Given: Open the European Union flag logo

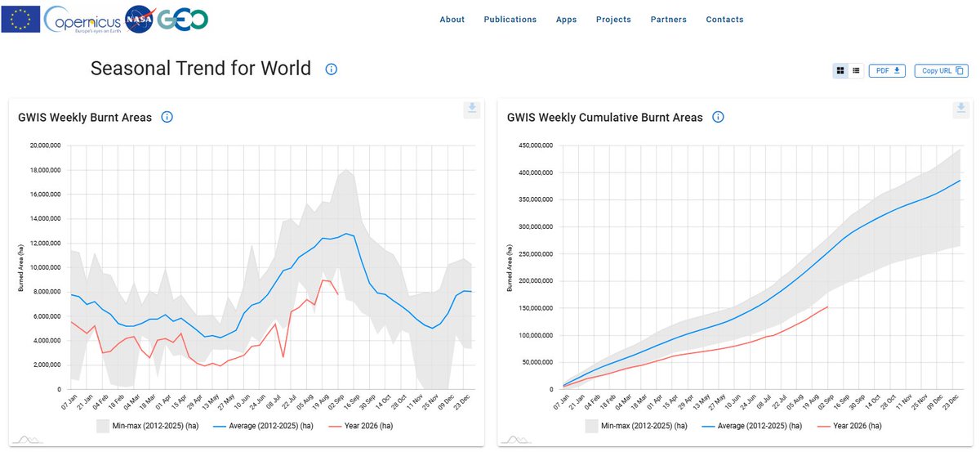Looking at the screenshot, I should pos(20,19).
